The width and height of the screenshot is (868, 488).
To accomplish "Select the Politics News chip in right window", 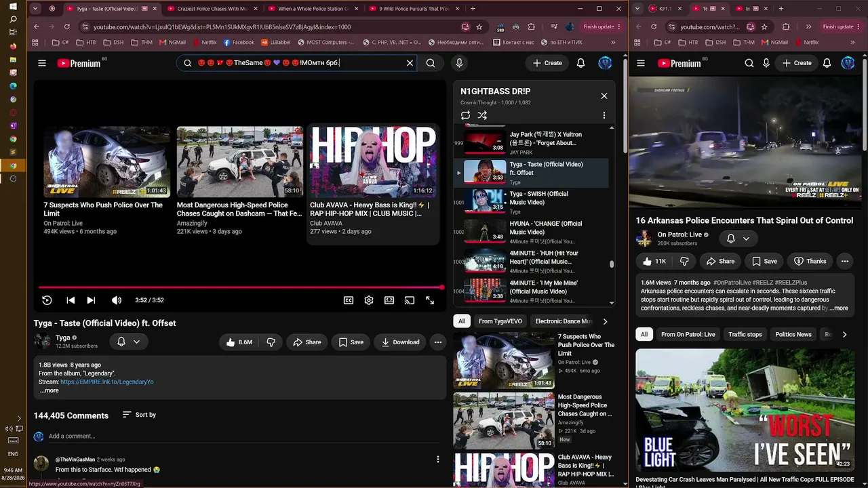I will (793, 334).
